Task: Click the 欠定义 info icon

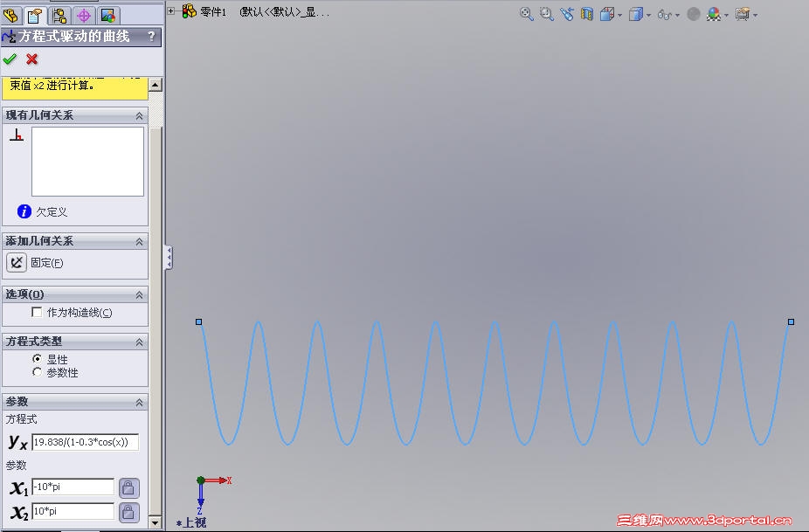Action: [x=24, y=211]
